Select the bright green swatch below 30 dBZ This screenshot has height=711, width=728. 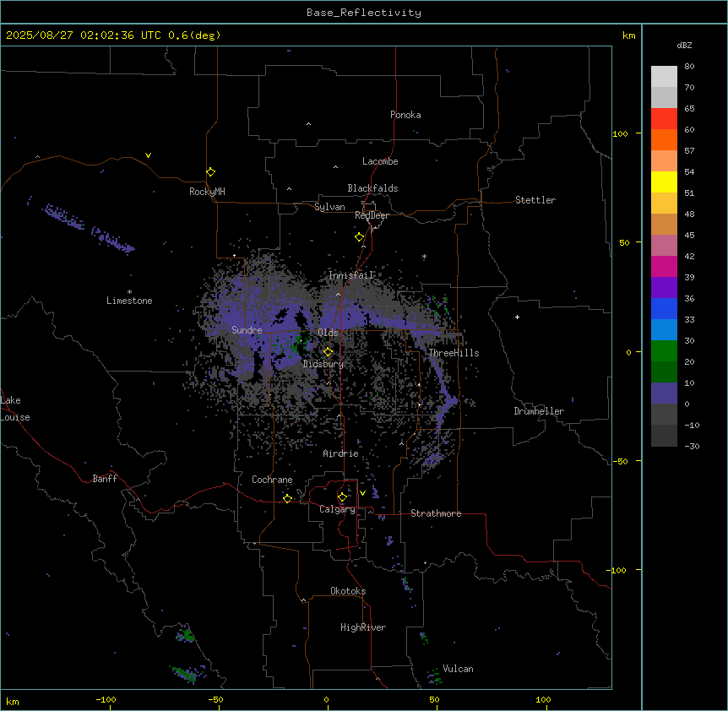click(664, 351)
